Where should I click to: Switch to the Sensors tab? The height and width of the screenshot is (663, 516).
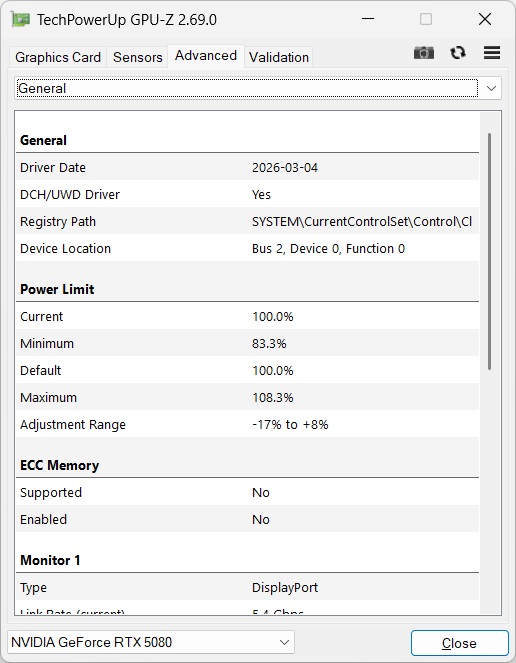click(137, 57)
